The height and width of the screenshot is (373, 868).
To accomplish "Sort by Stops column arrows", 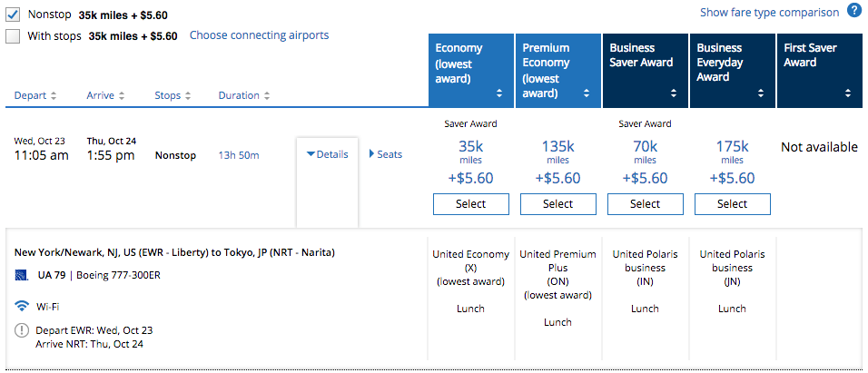I will pos(187,95).
